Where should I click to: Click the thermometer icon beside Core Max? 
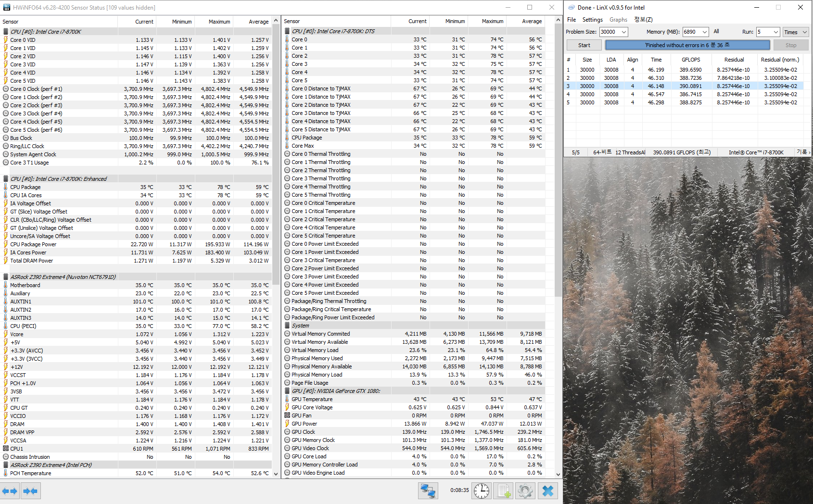point(287,146)
